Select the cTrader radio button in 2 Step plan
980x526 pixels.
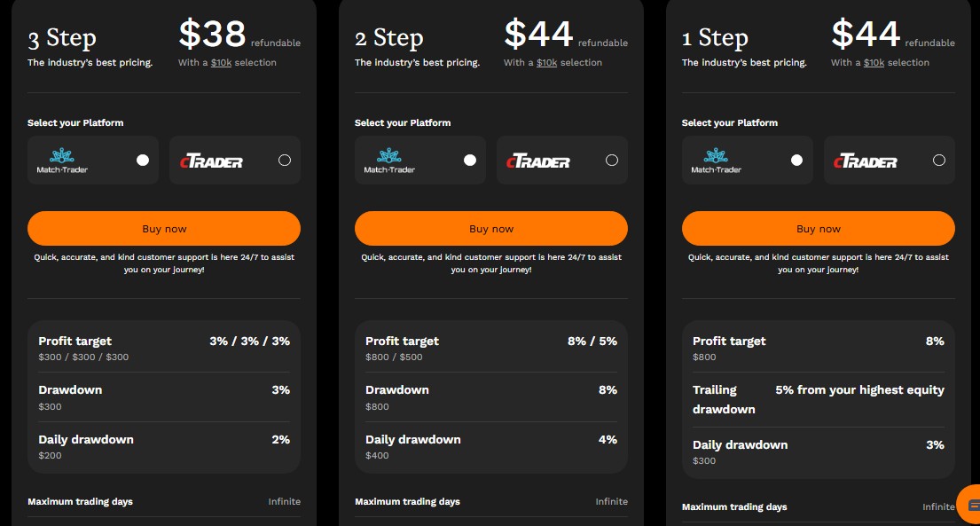pos(611,161)
